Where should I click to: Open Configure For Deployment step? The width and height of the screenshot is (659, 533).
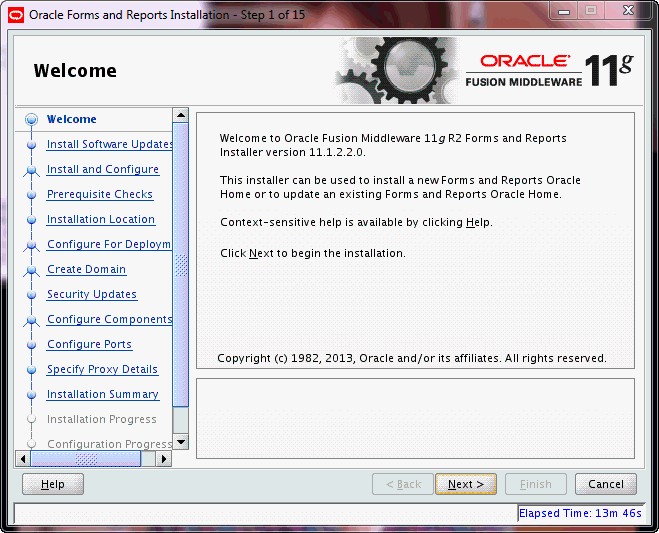(x=109, y=244)
